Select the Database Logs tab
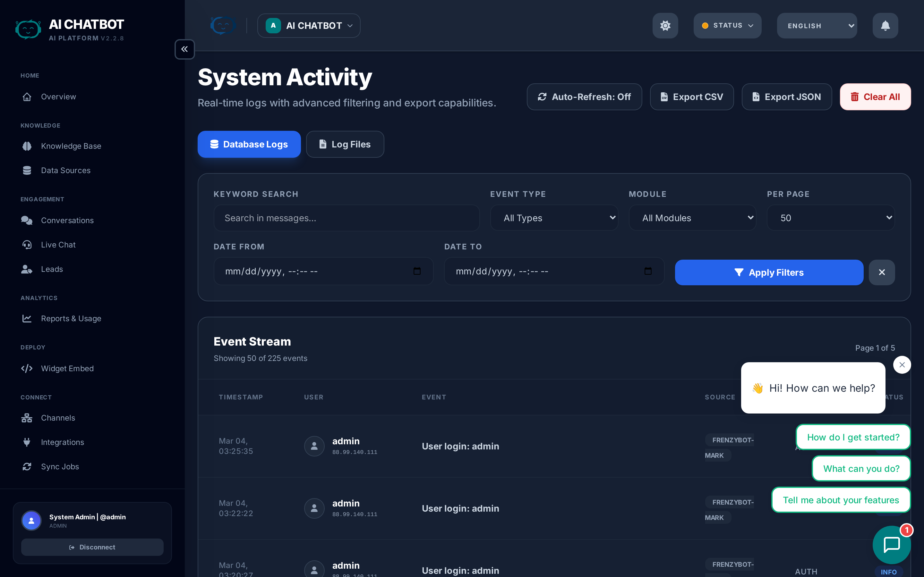 click(x=249, y=144)
